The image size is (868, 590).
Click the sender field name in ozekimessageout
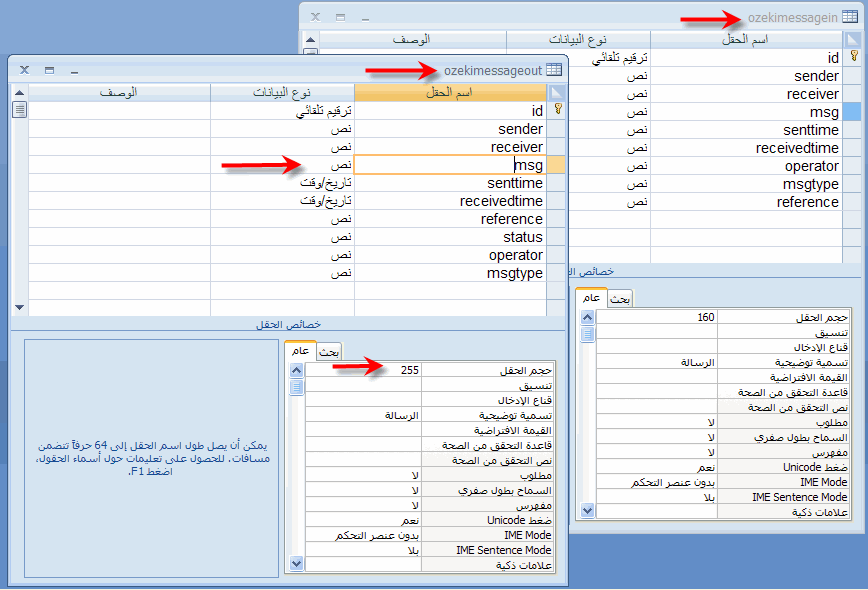pos(520,129)
